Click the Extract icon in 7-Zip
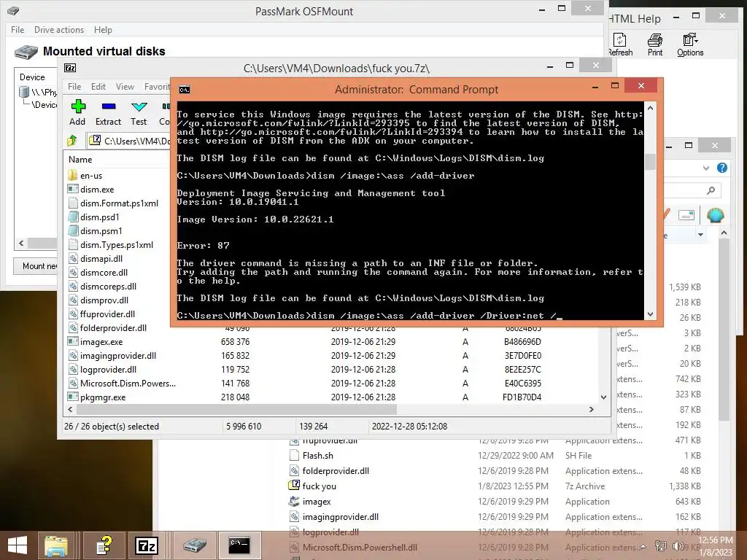747x560 pixels. pyautogui.click(x=109, y=106)
